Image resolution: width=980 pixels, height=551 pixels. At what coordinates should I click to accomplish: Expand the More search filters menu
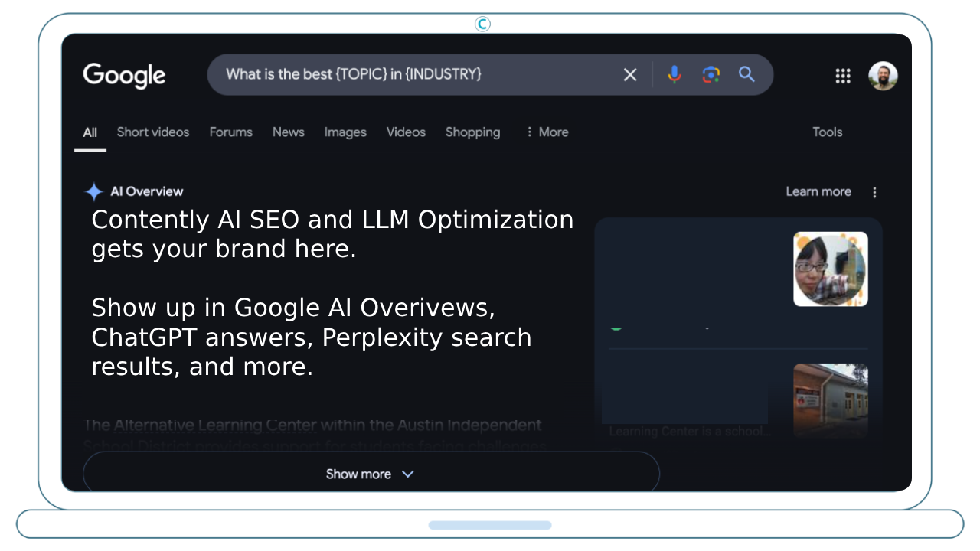[547, 132]
